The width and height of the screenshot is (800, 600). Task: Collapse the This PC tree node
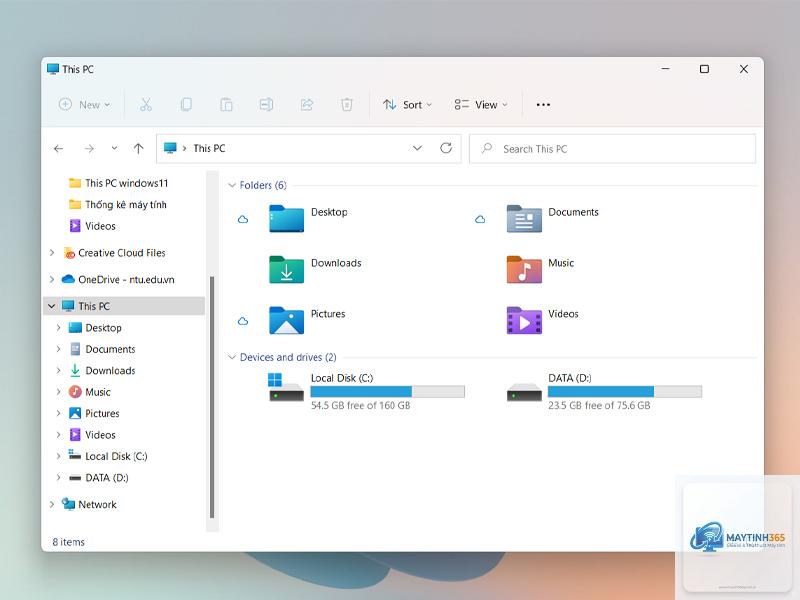pyautogui.click(x=52, y=306)
